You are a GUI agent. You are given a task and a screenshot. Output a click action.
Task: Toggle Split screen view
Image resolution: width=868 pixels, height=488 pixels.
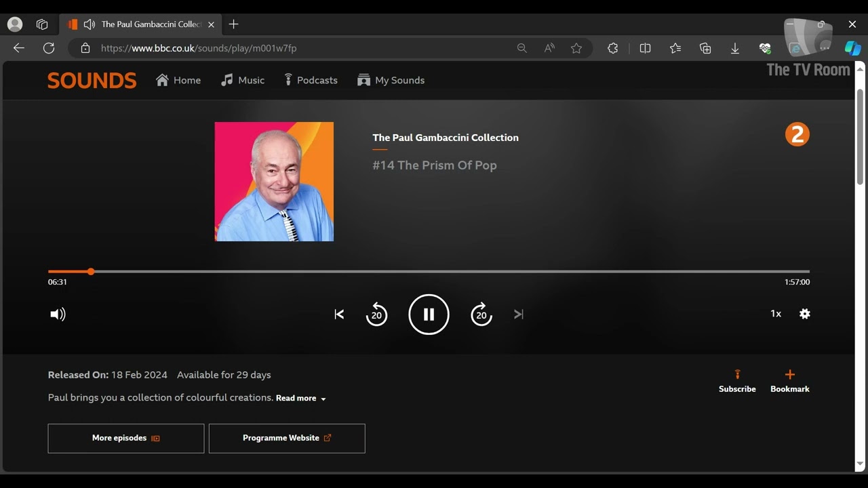645,48
